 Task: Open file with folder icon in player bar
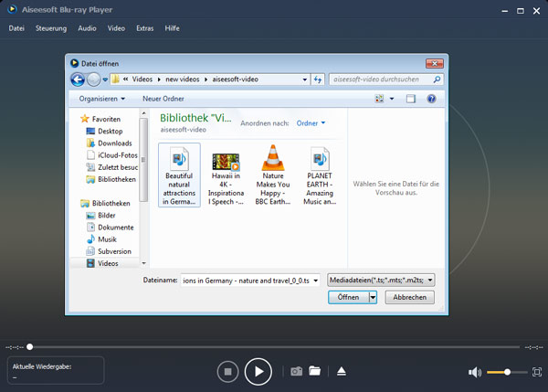tap(315, 371)
